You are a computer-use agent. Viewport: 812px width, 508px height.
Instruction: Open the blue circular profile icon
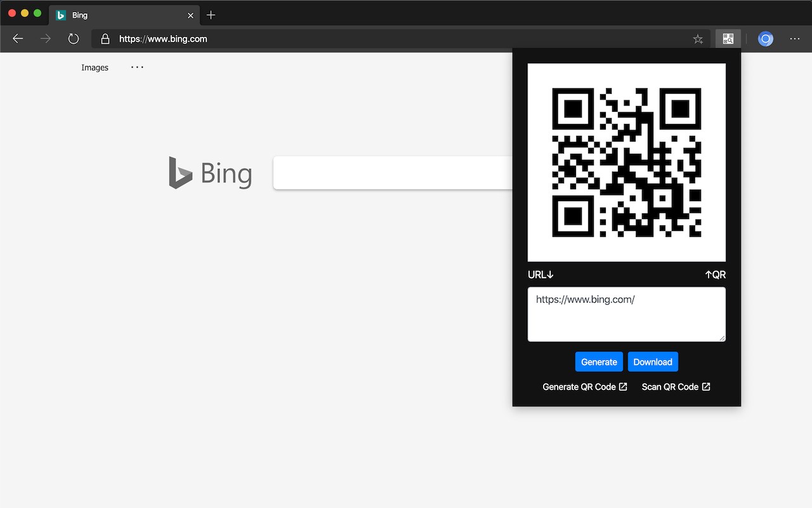pos(766,39)
